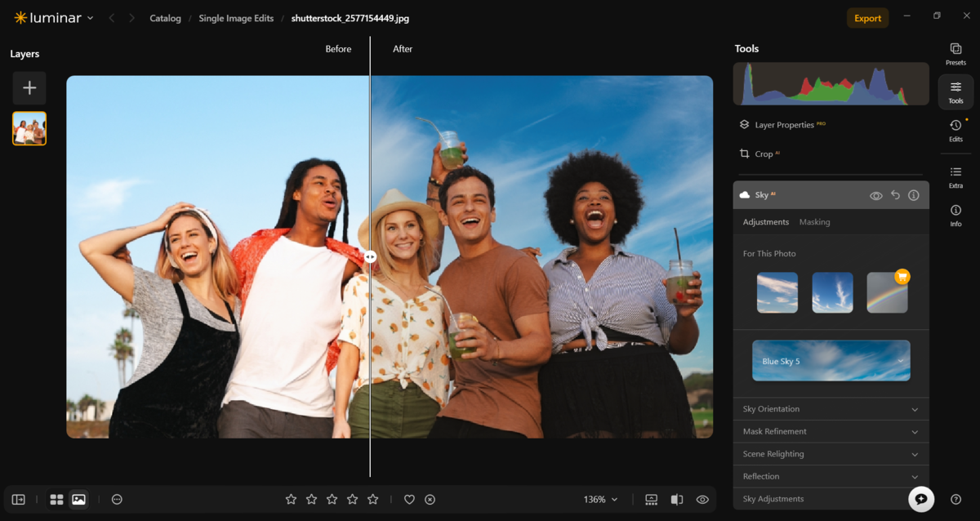This screenshot has width=980, height=521.
Task: Open the 136% zoom dropdown
Action: coord(600,499)
